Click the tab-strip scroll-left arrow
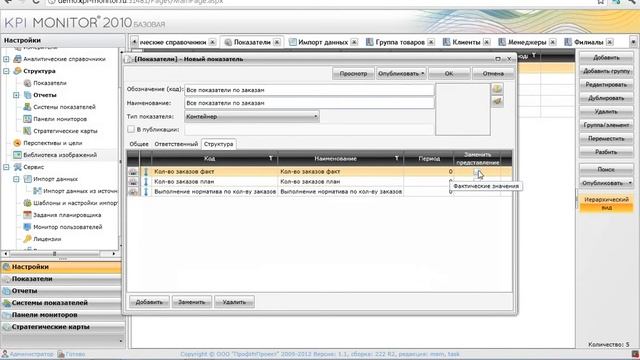This screenshot has width=640, height=360. (x=134, y=42)
